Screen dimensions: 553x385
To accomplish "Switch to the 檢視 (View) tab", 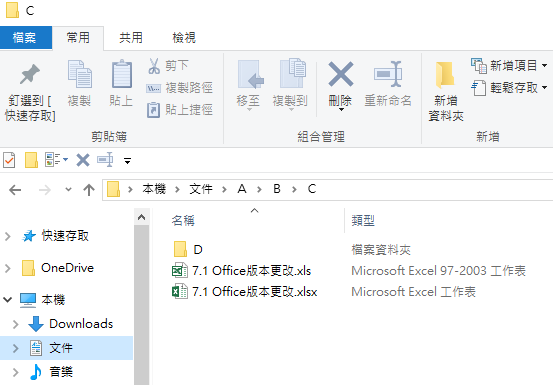I will (x=183, y=37).
